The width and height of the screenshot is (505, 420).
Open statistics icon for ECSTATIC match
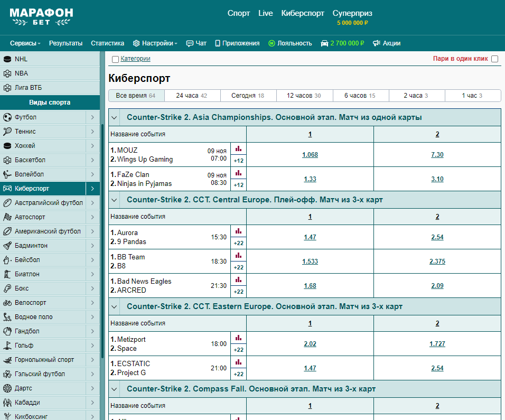pyautogui.click(x=238, y=362)
